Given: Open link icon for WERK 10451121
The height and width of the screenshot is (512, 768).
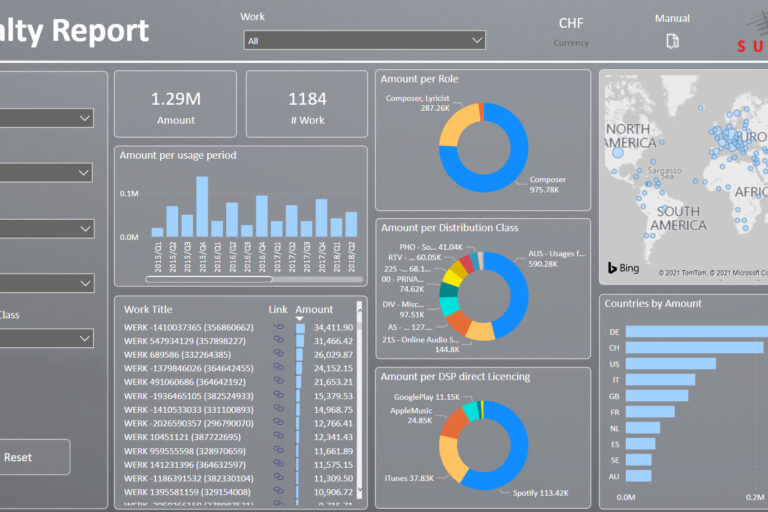Looking at the screenshot, I should pos(279,437).
